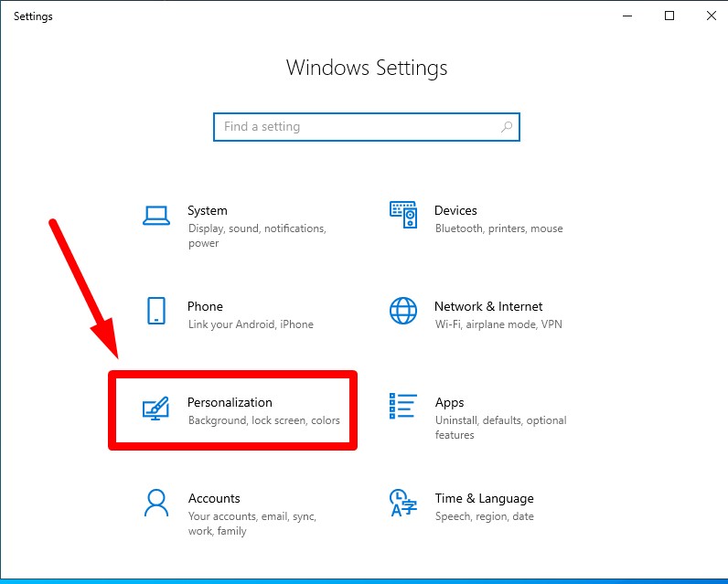Viewport: 728px width, 584px height.
Task: Open the Devices settings label
Action: [455, 210]
